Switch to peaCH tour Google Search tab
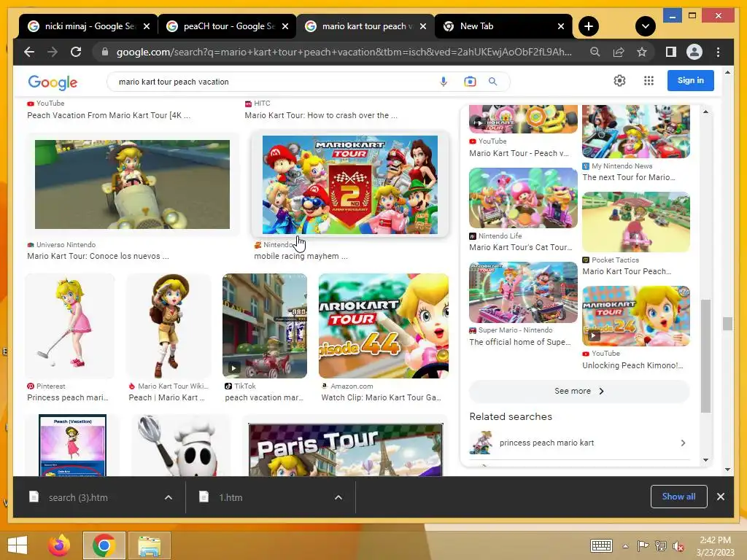 click(228, 26)
